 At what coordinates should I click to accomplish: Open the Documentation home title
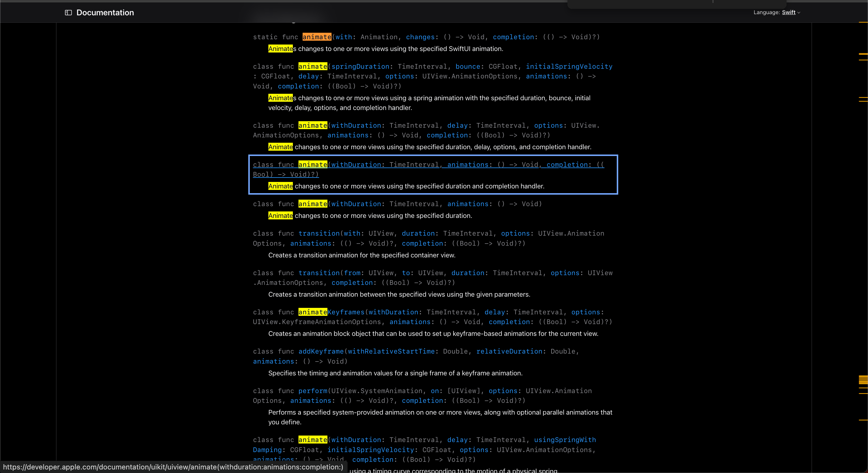(105, 12)
